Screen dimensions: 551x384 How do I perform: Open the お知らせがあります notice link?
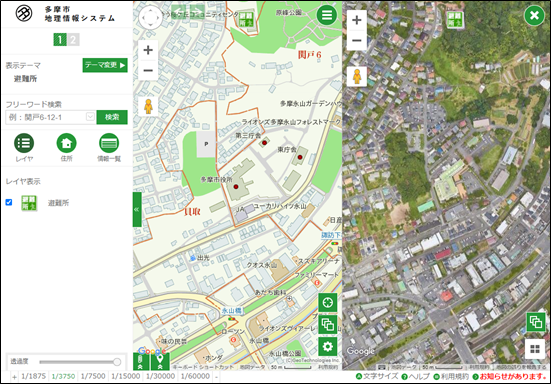pos(510,377)
